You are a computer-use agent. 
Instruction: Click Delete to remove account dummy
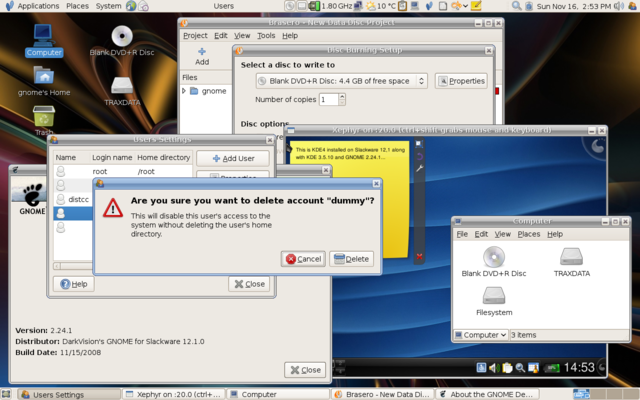click(x=351, y=259)
